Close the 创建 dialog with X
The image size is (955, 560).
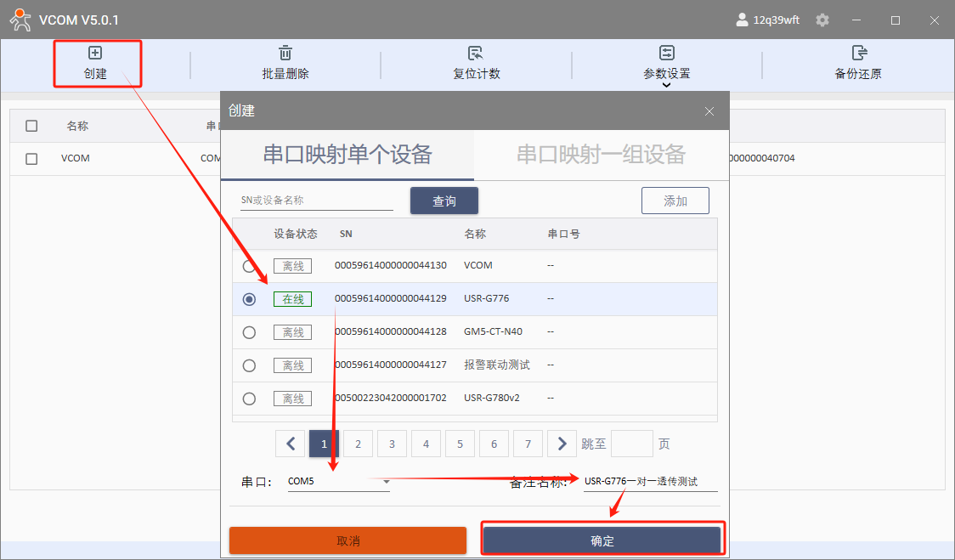709,111
